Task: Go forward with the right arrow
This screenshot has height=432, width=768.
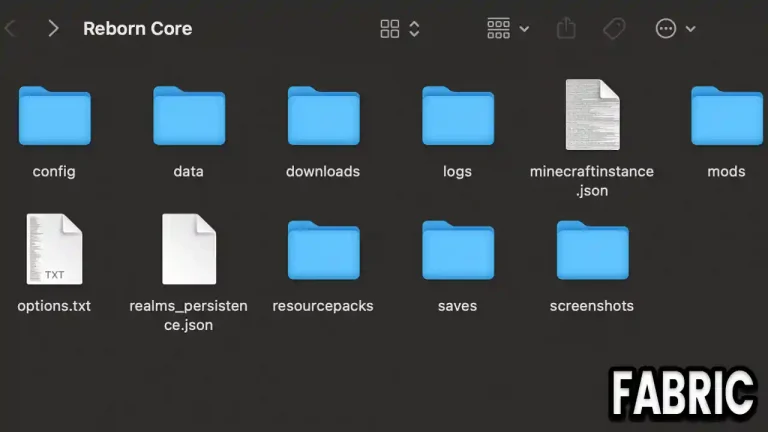Action: (x=53, y=28)
